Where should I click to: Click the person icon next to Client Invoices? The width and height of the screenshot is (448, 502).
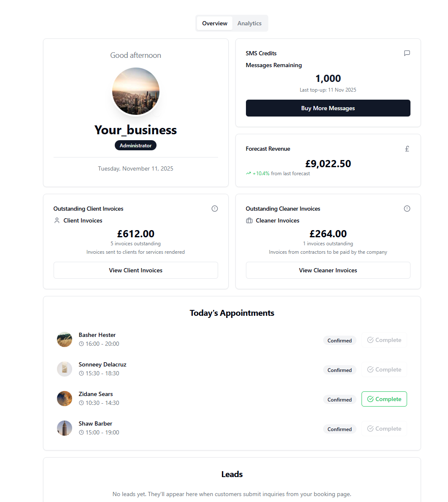[x=57, y=220]
